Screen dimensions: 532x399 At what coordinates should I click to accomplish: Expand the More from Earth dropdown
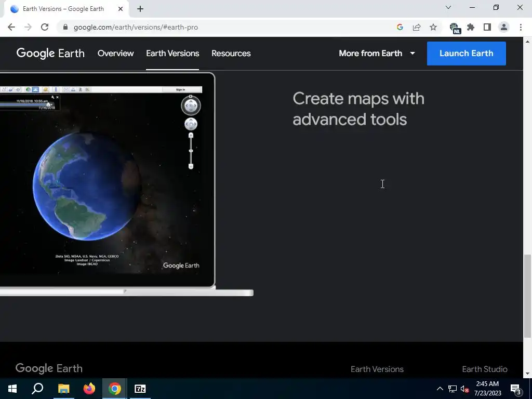377,54
